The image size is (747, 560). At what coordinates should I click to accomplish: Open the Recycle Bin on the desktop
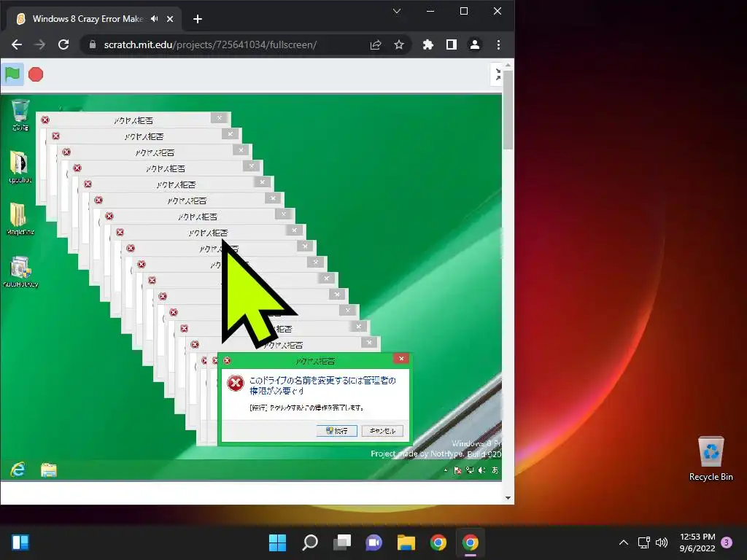[x=711, y=459]
